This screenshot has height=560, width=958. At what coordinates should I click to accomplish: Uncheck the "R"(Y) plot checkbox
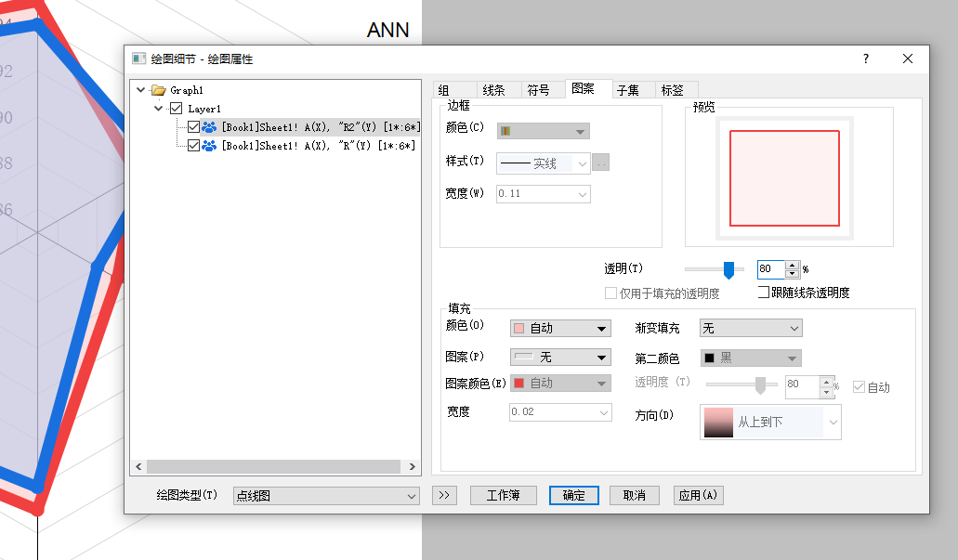(x=193, y=146)
